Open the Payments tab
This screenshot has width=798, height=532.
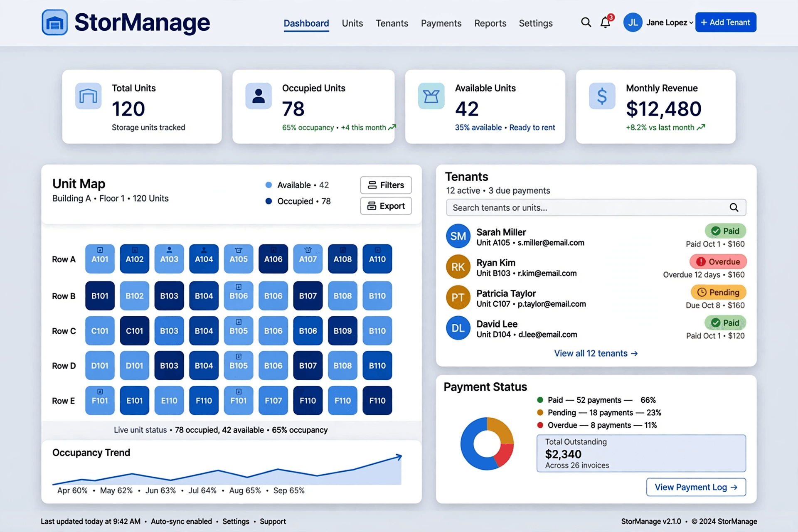coord(441,23)
